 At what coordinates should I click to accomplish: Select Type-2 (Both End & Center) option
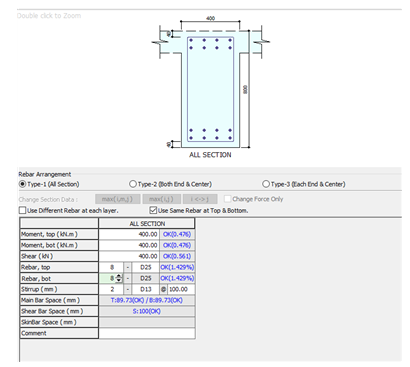tap(170, 184)
